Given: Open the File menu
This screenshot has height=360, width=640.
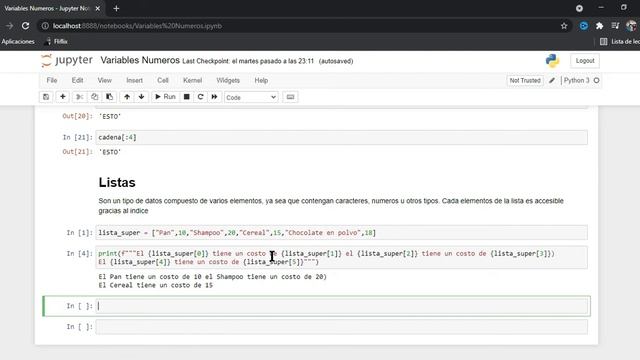Looking at the screenshot, I should tap(52, 80).
